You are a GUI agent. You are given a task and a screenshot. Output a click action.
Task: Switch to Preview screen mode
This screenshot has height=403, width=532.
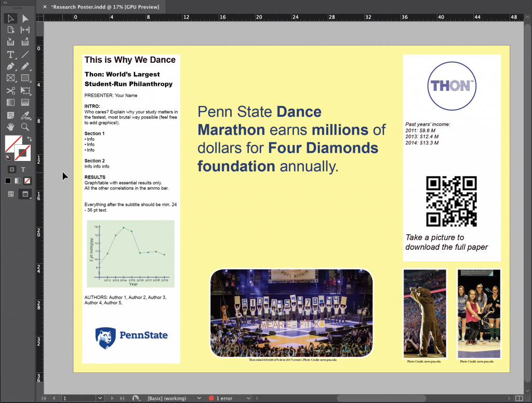[x=25, y=194]
